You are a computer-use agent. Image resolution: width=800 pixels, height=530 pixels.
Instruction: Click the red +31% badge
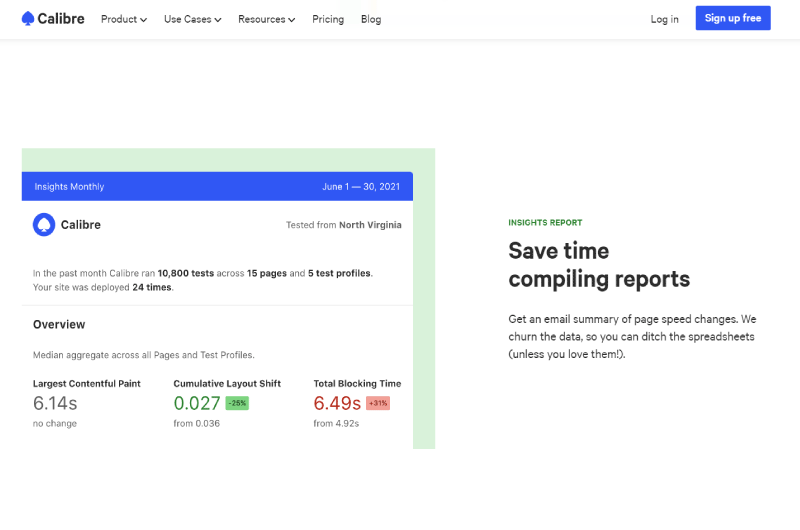378,403
